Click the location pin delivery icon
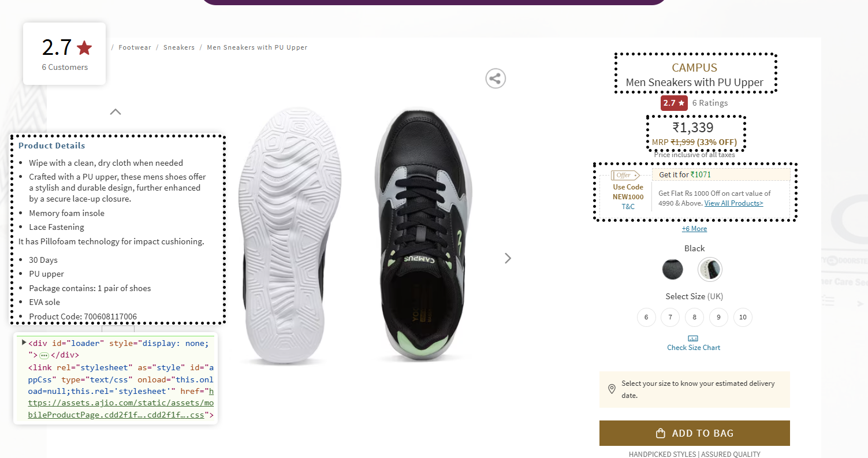This screenshot has height=458, width=868. pyautogui.click(x=612, y=389)
